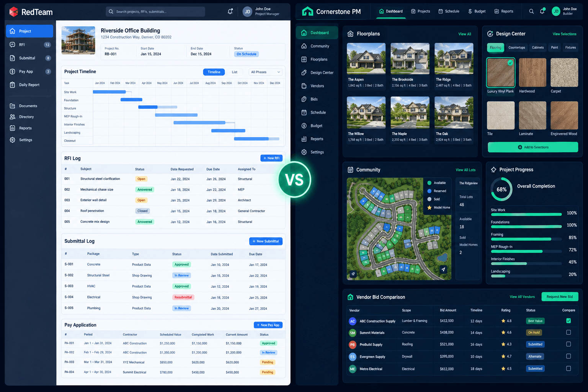Open Design Center in Cornerstone sidebar
The image size is (588, 392).
317,73
